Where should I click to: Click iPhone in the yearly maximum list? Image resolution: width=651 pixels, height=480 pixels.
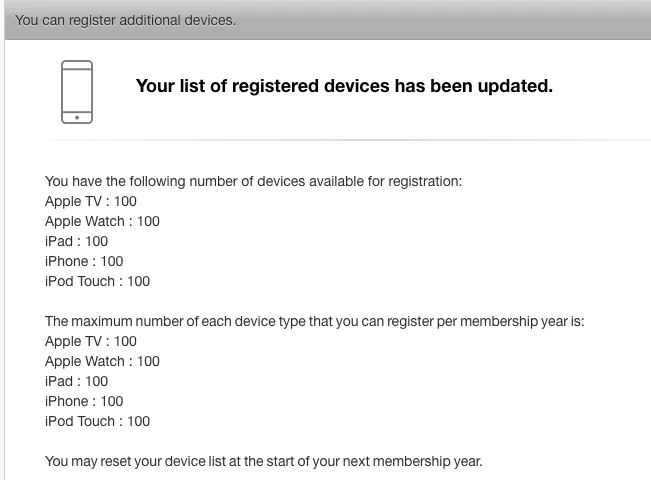tap(84, 401)
